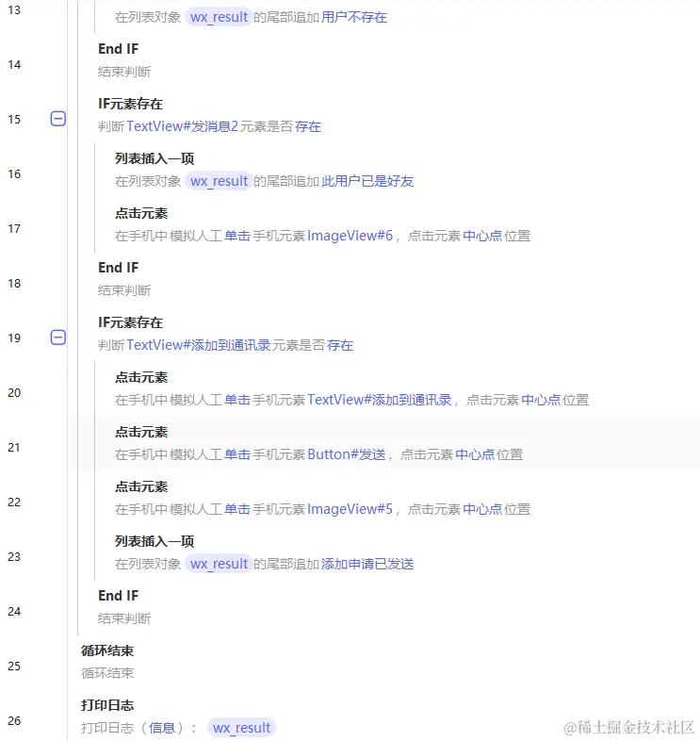
Task: Select 点击元素 step on line 21
Action: tap(141, 432)
